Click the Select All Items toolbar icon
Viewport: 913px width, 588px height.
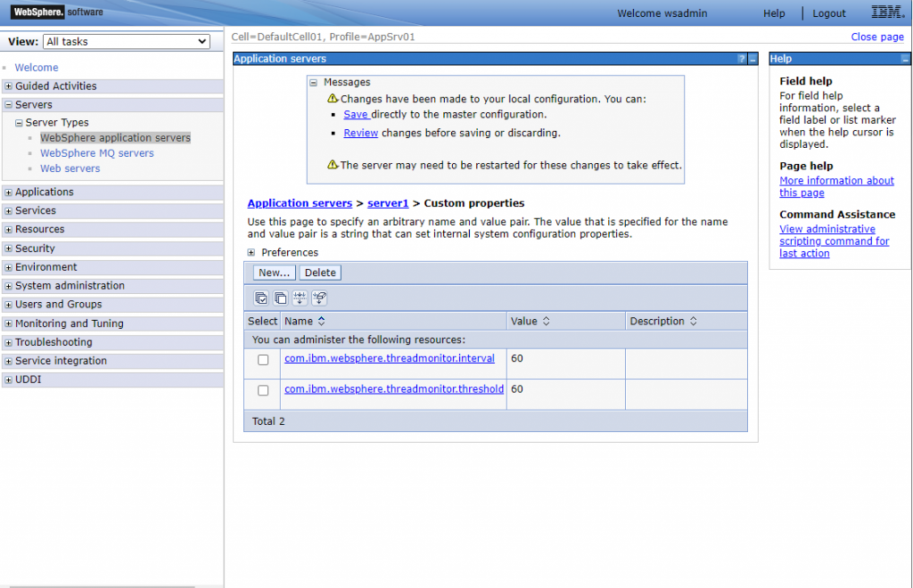pyautogui.click(x=261, y=298)
